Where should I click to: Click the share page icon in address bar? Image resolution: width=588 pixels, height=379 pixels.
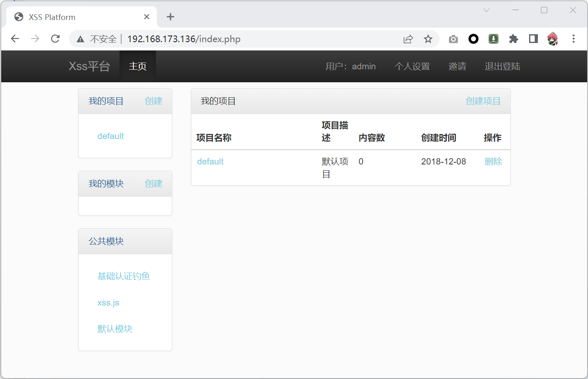coord(408,39)
